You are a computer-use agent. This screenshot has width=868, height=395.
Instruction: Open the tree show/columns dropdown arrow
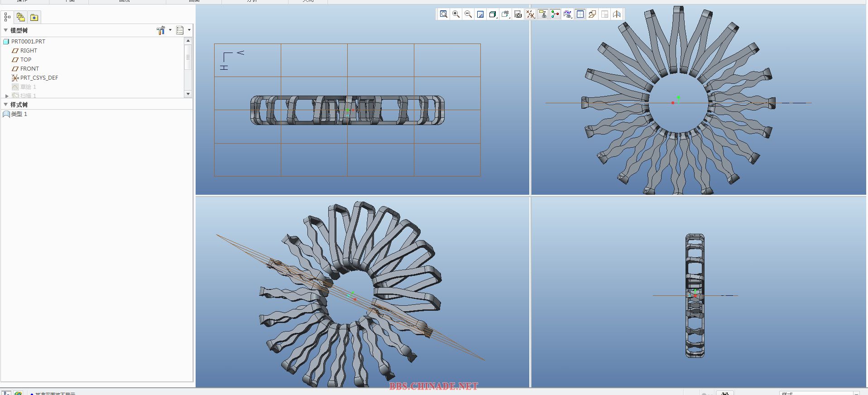(x=189, y=30)
